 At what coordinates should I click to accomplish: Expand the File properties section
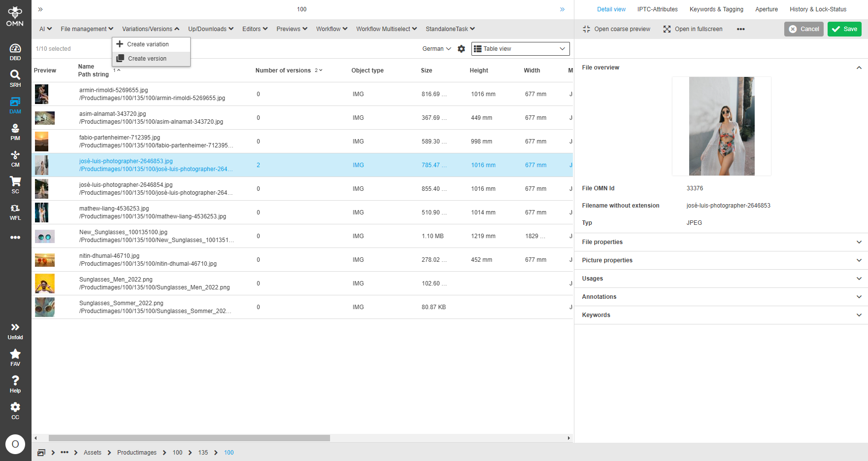tap(720, 242)
